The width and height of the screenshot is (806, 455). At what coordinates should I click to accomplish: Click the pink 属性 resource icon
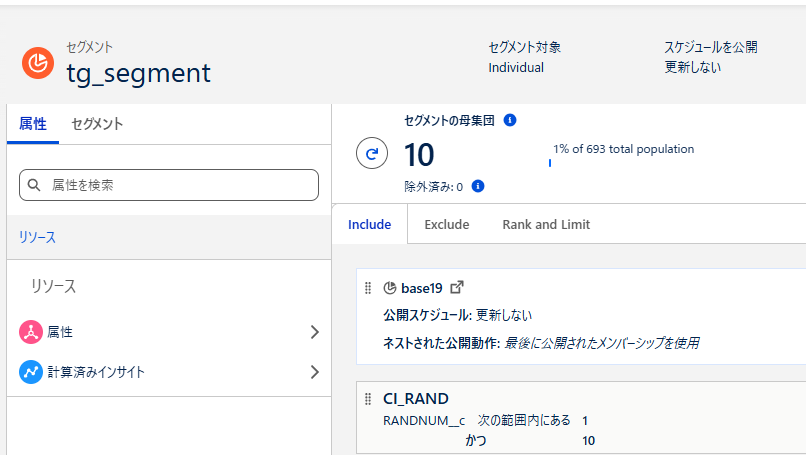(30, 332)
